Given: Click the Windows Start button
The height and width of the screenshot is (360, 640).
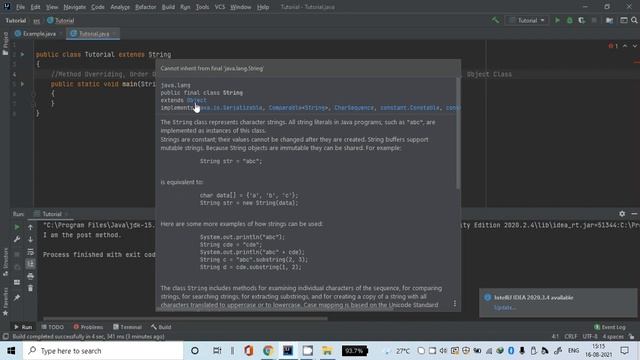Looking at the screenshot, I should 11,351.
